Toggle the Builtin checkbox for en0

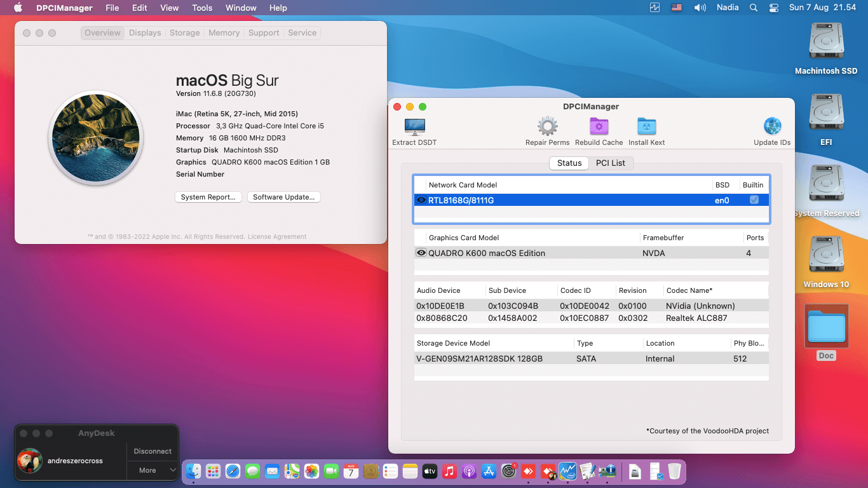(754, 200)
